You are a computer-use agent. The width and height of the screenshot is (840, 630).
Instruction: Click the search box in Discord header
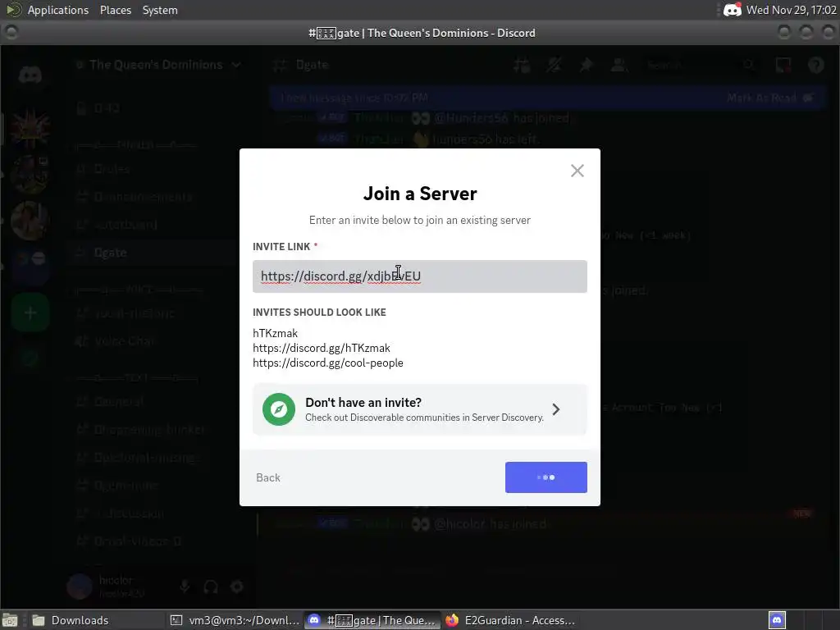pyautogui.click(x=702, y=66)
